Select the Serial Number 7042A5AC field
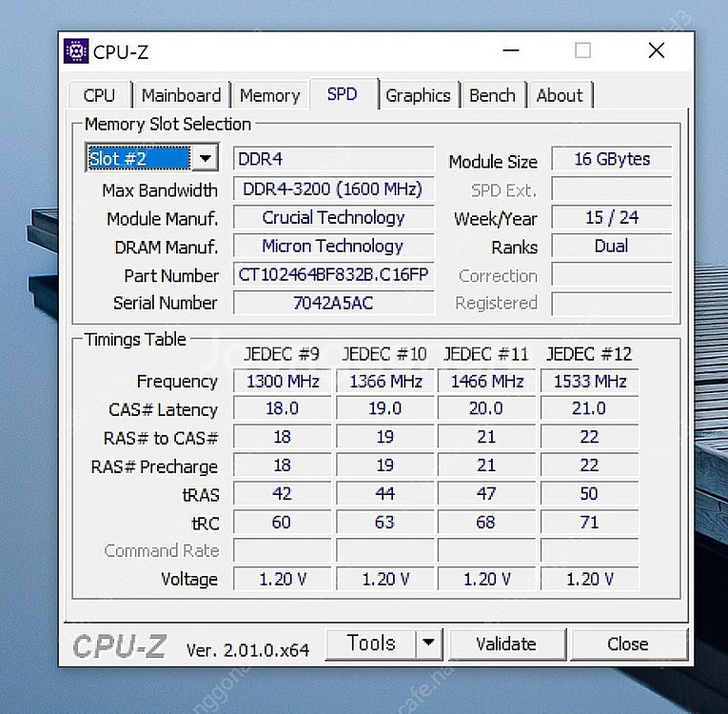Image resolution: width=728 pixels, height=714 pixels. [333, 303]
